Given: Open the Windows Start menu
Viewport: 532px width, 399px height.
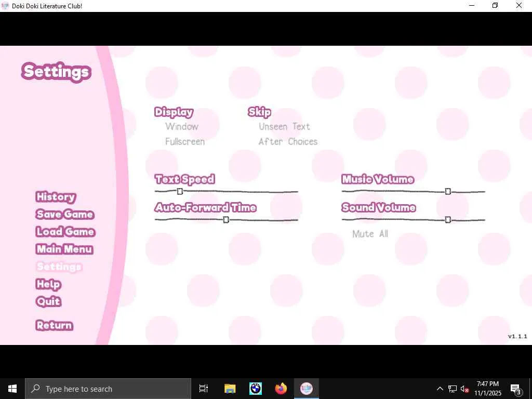Looking at the screenshot, I should [x=12, y=389].
